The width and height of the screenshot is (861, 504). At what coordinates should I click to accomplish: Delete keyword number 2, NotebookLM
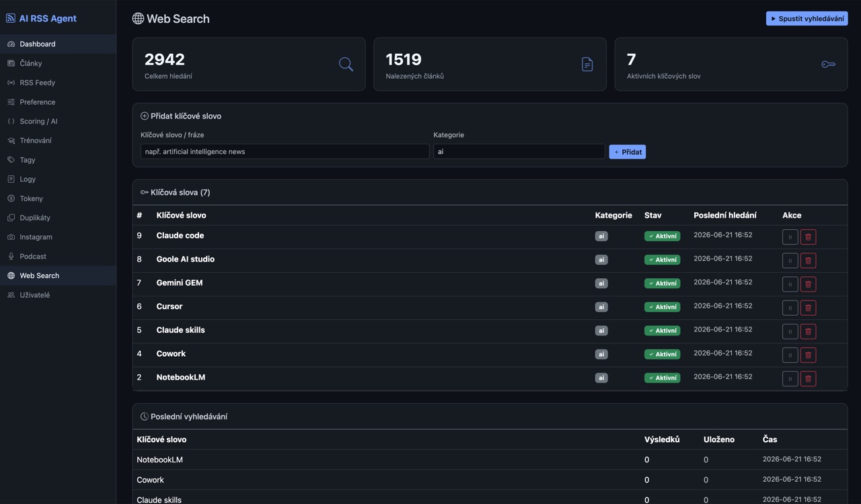[x=809, y=378]
